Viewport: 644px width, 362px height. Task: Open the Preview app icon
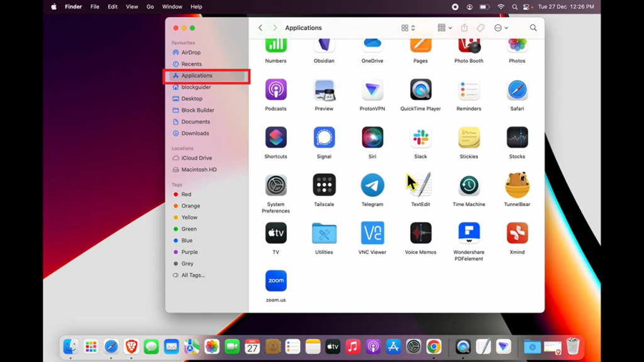point(324,89)
